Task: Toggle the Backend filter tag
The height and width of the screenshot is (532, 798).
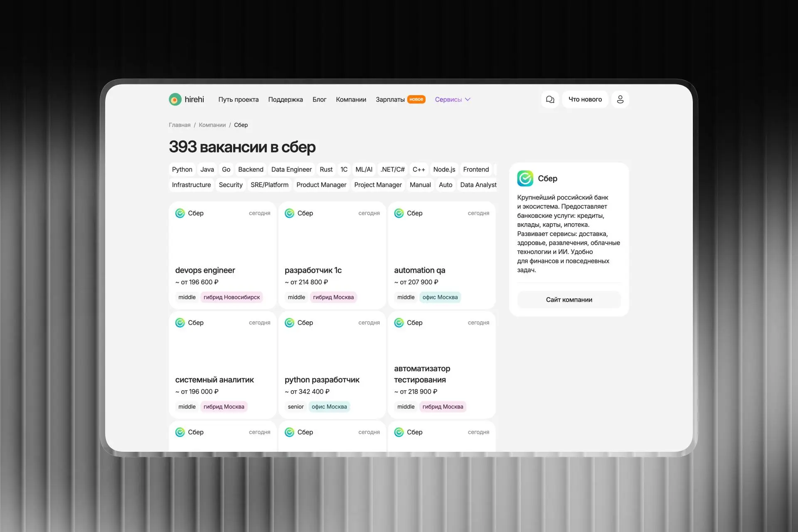Action: (x=251, y=170)
